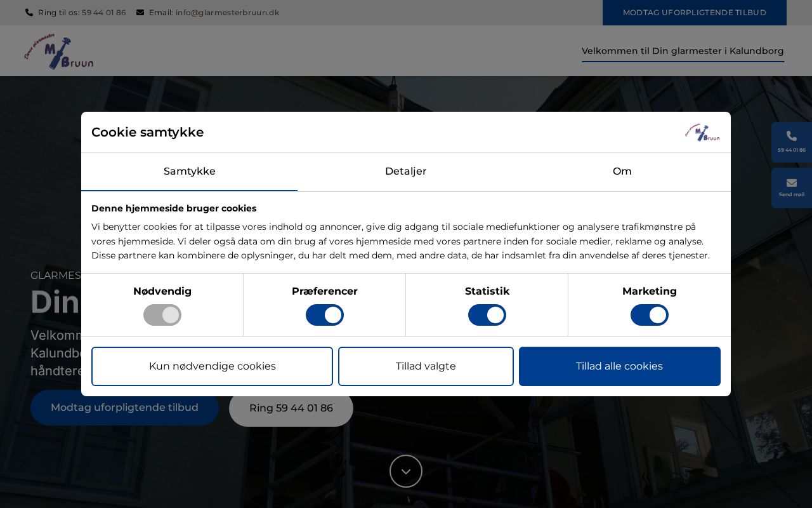Click the M Bruun logo in header
This screenshot has height=508, width=812.
tap(59, 51)
